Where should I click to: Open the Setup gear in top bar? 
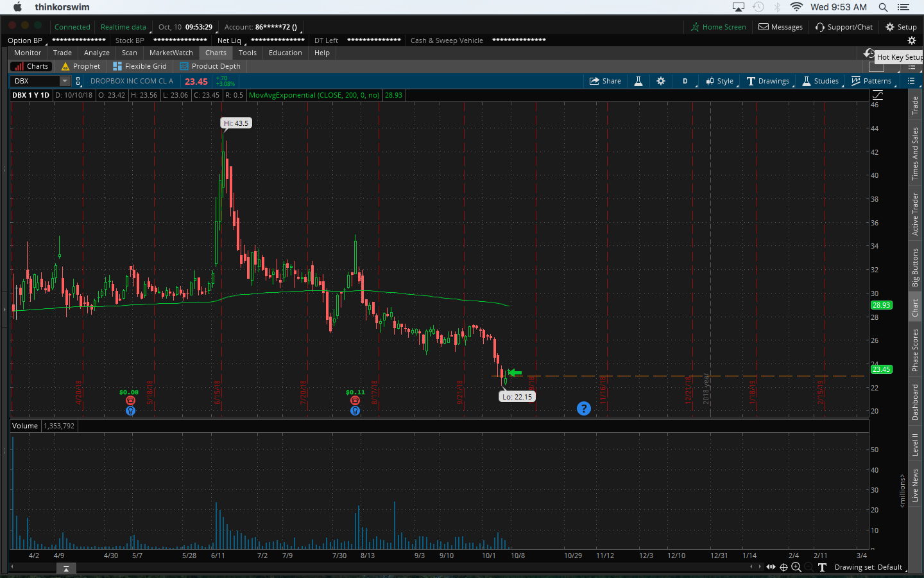point(901,27)
